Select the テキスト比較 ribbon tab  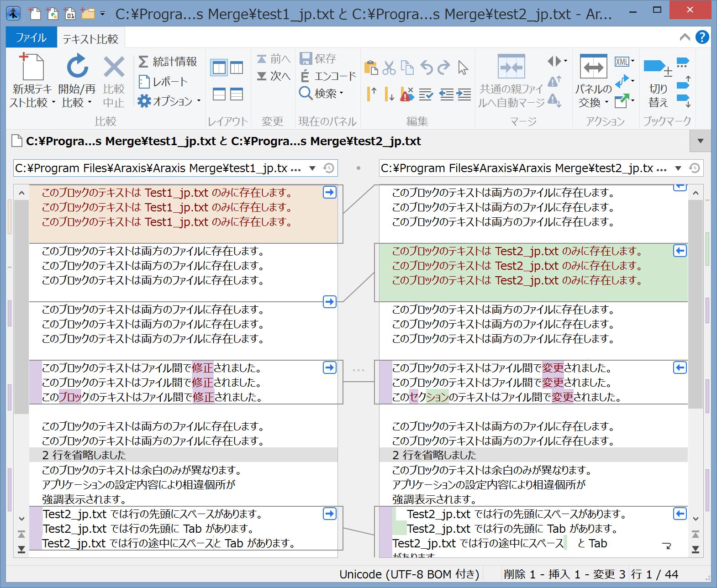tap(90, 39)
